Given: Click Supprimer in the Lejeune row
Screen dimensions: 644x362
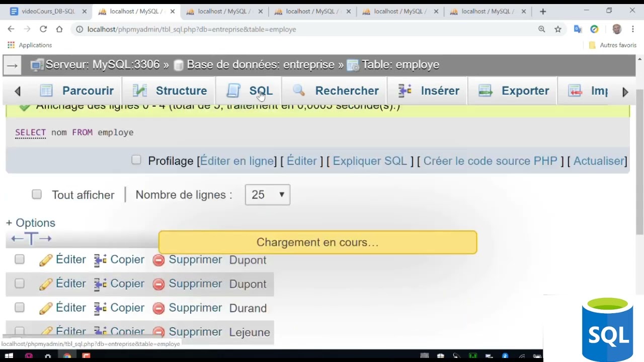Looking at the screenshot, I should [195, 332].
